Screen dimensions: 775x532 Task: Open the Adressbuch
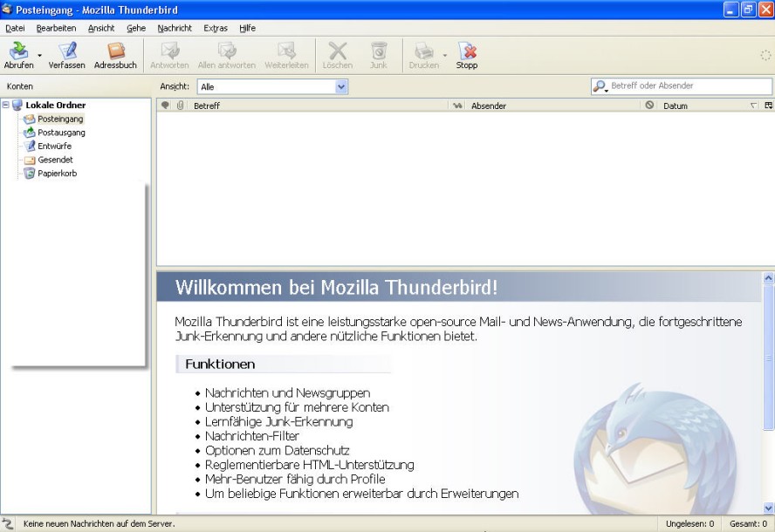(116, 55)
